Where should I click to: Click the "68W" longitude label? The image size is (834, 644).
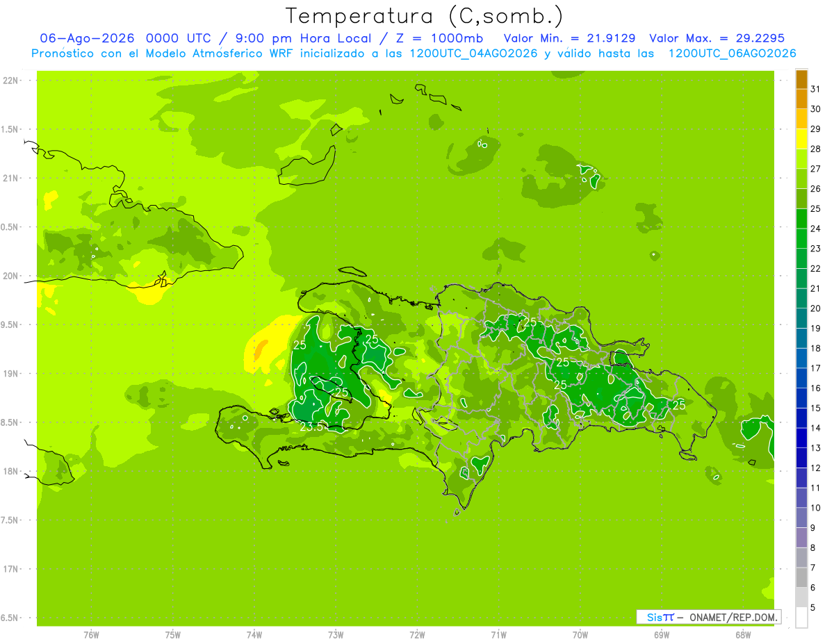(x=743, y=635)
